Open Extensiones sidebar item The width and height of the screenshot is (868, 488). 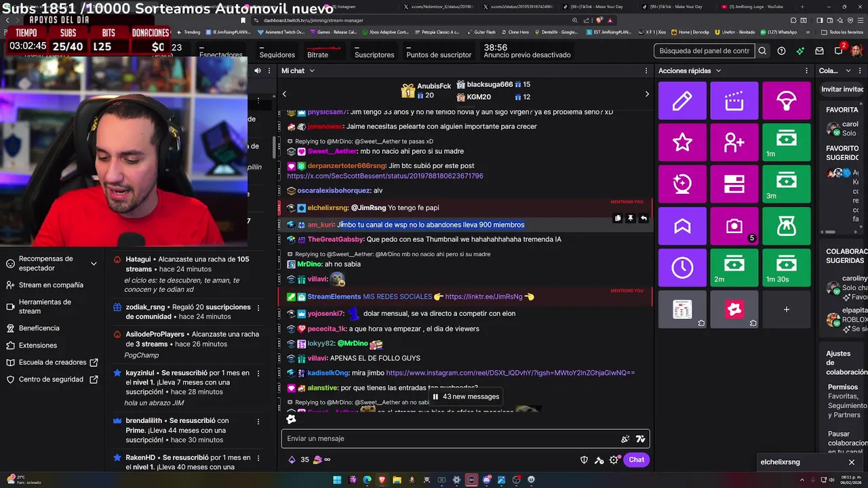click(x=37, y=345)
